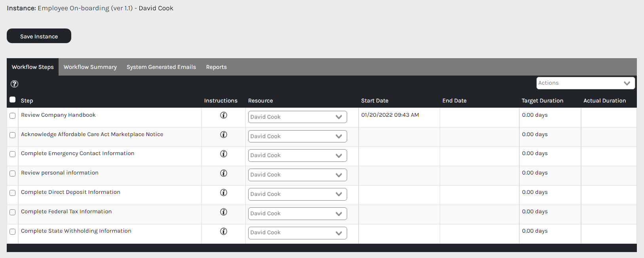Show instructions for Review Company Handbook

click(224, 115)
